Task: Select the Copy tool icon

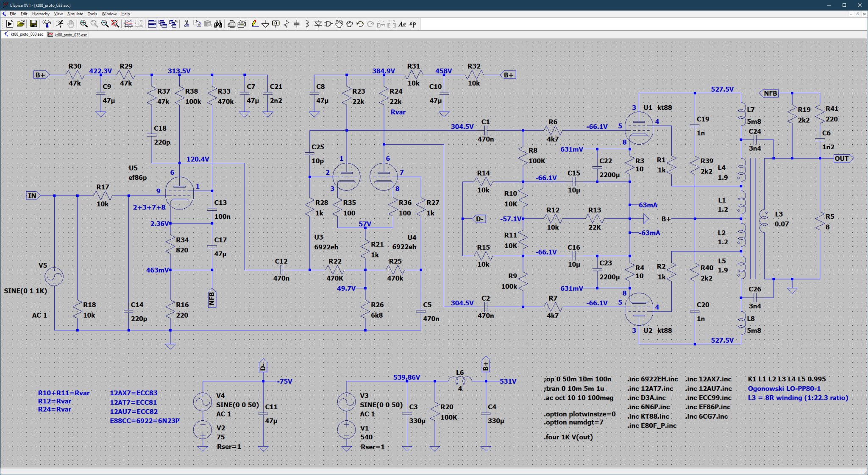Action: [197, 24]
